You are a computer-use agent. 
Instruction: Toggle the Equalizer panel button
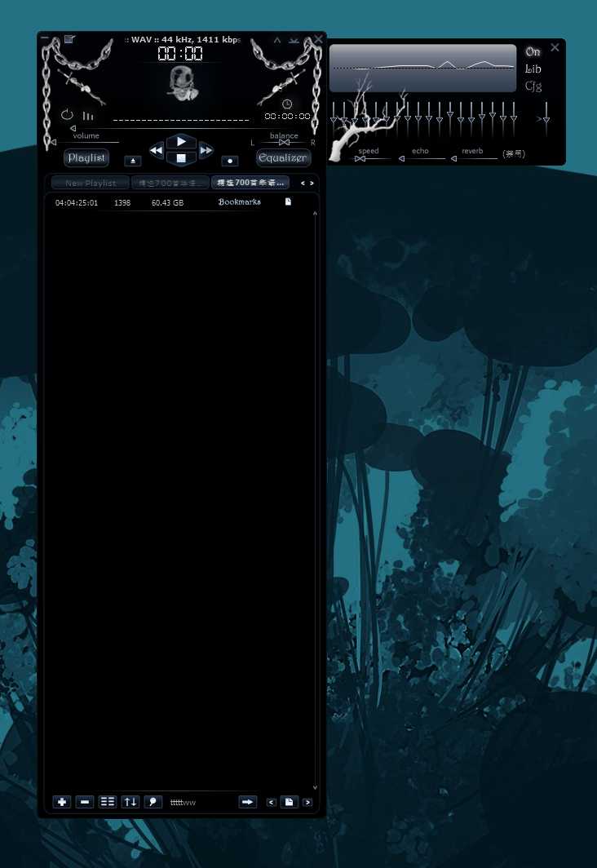point(283,157)
